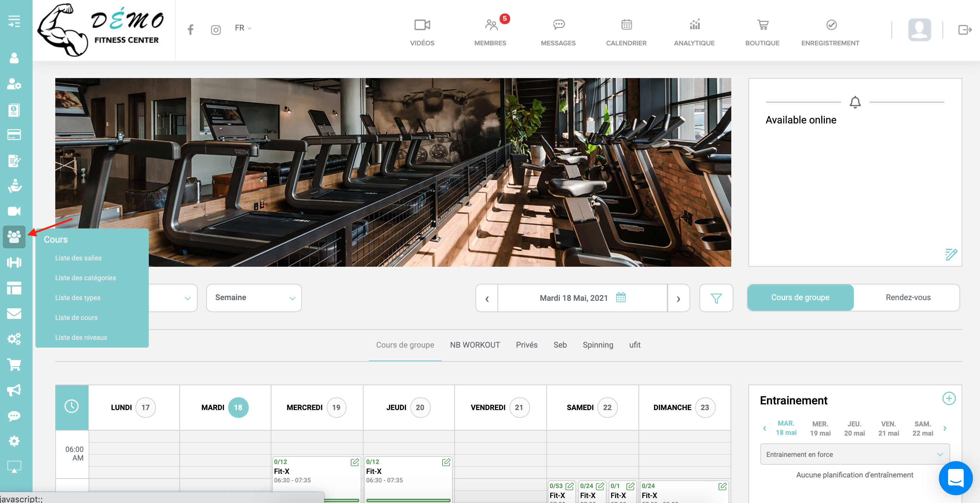Select Mardi 18 day circle
Viewport: 980px width, 503px height.
[238, 408]
